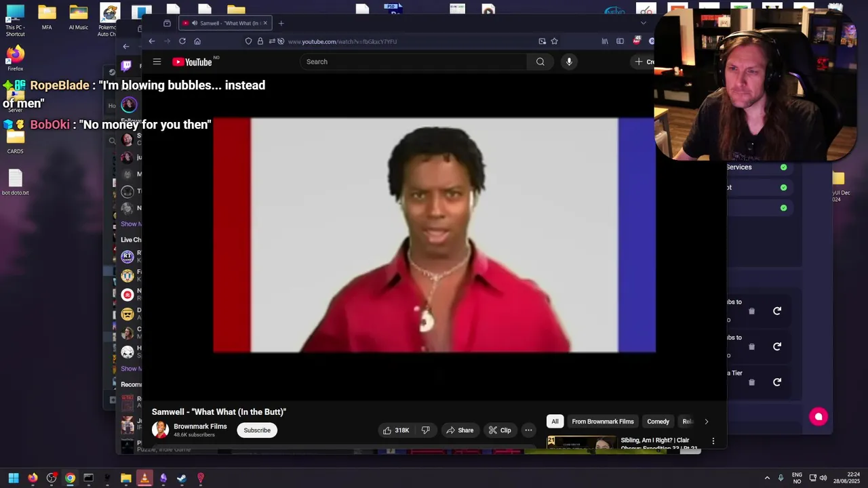Refresh the second subs row in right panel
This screenshot has height=488, width=868.
777,346
